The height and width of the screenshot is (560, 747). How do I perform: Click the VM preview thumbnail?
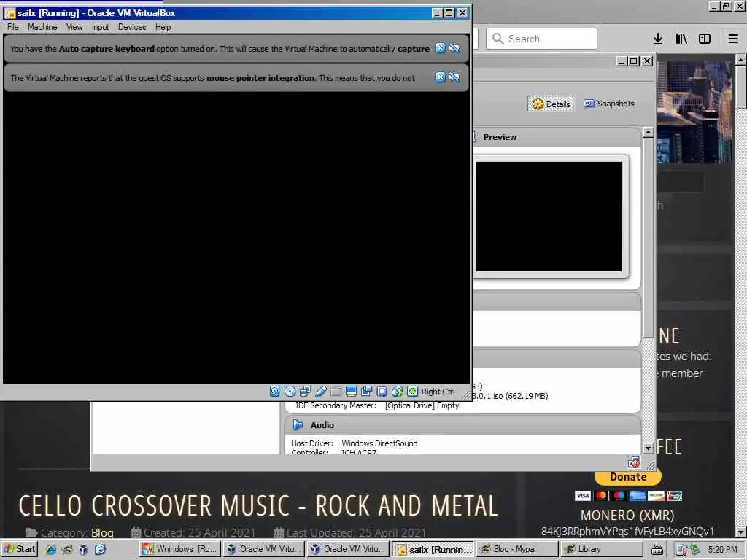pyautogui.click(x=549, y=217)
